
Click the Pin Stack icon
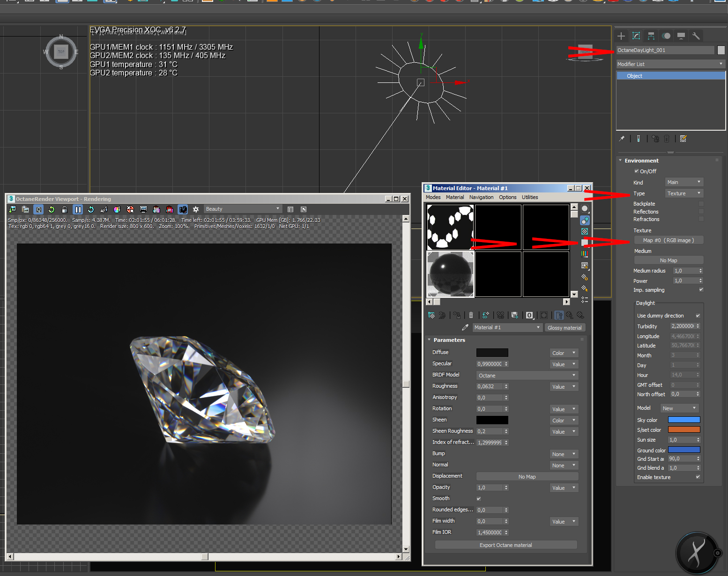pos(622,139)
